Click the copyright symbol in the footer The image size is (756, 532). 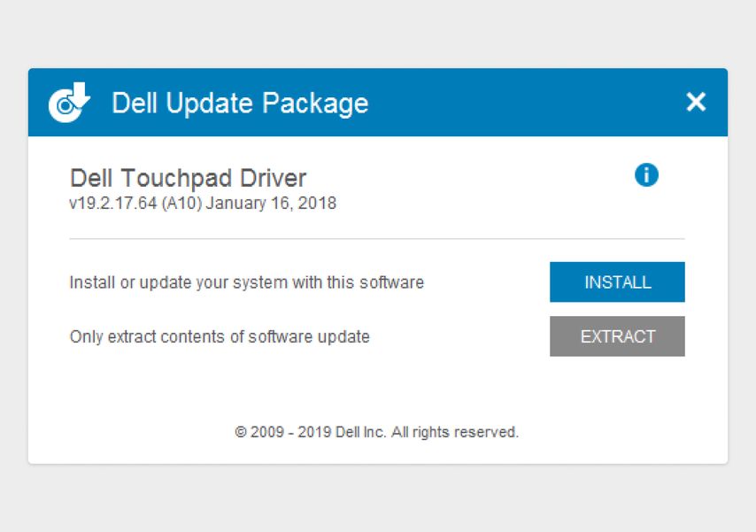[x=241, y=432]
